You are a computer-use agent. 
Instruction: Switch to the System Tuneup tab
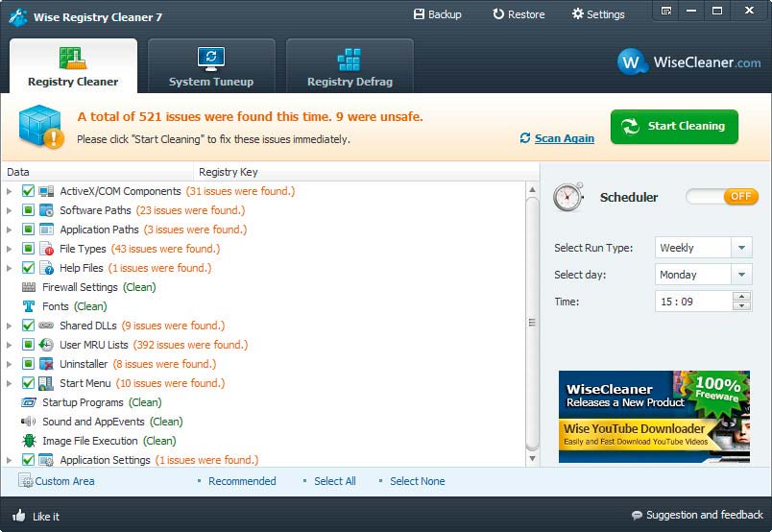(211, 66)
